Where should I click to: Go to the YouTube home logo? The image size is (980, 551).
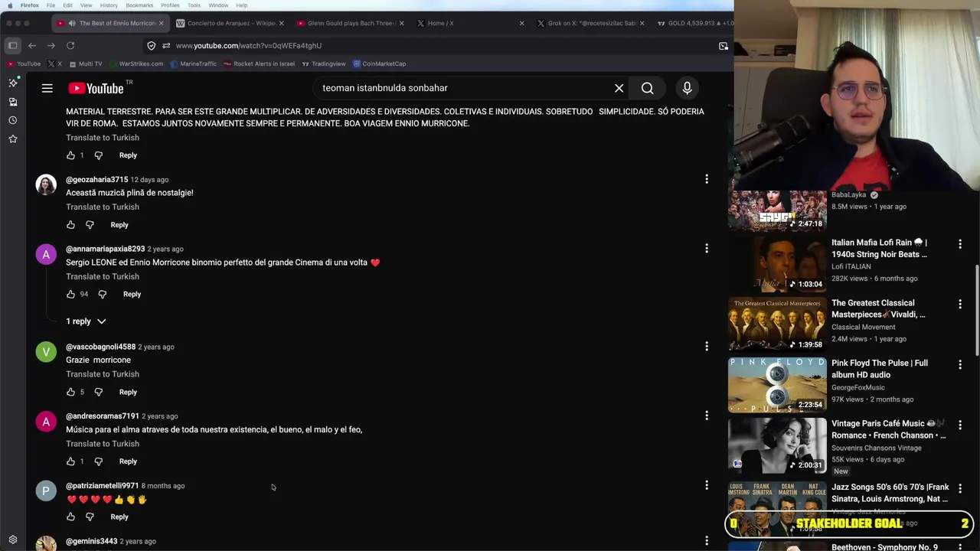pos(96,88)
